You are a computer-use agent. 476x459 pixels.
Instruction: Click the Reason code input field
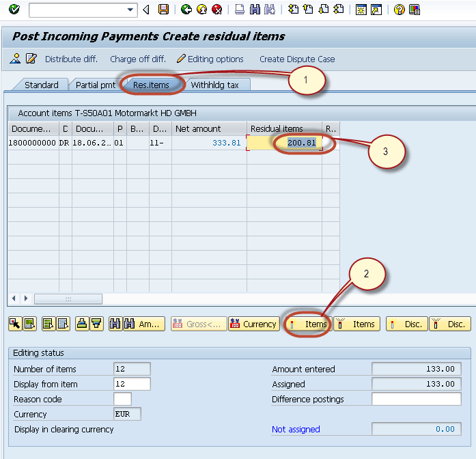[123, 399]
